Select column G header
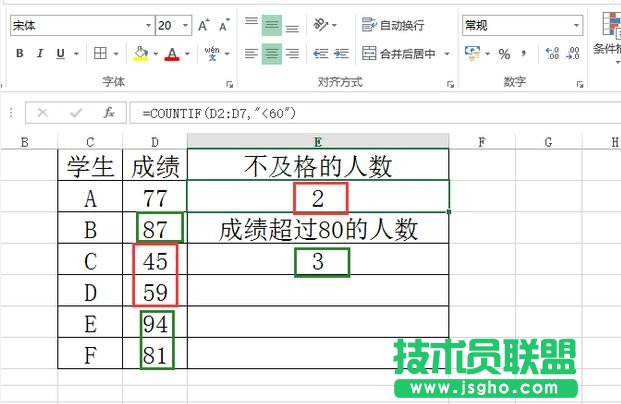The image size is (621, 404). pos(549,142)
